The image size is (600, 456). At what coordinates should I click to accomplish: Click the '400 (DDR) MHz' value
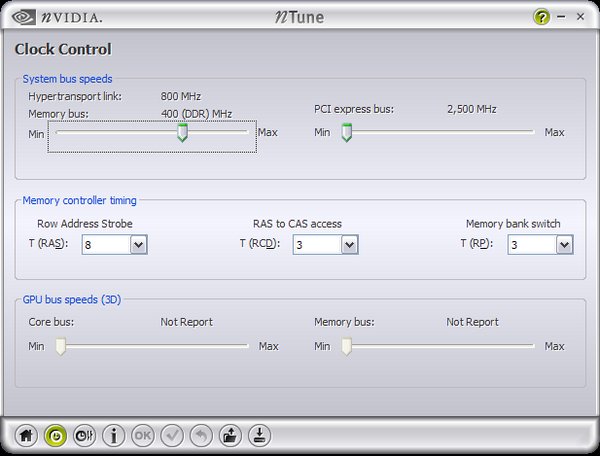click(196, 114)
